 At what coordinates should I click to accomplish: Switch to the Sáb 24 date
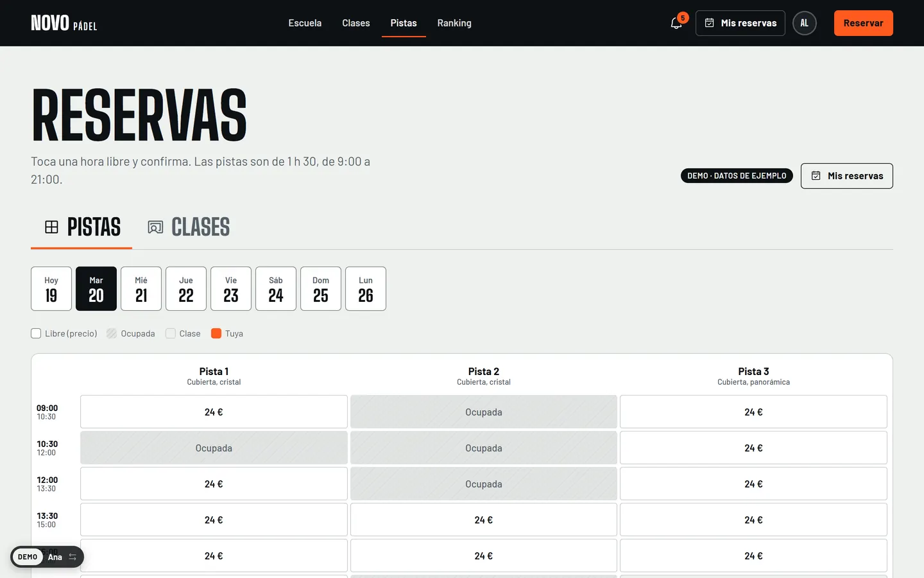click(276, 289)
